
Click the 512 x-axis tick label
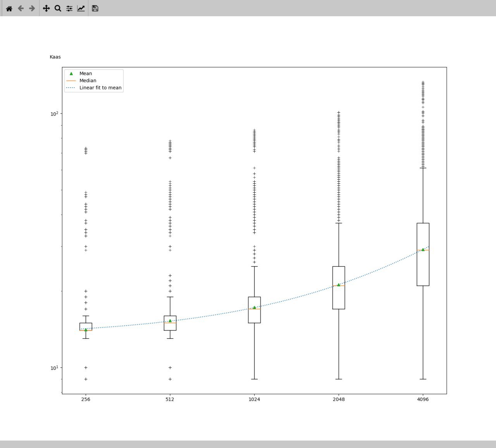point(170,400)
